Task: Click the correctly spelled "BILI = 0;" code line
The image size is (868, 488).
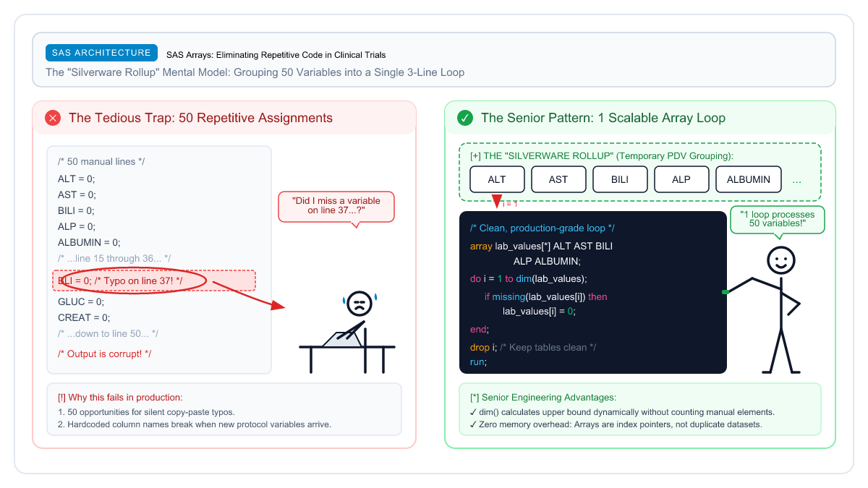Action: [x=77, y=210]
